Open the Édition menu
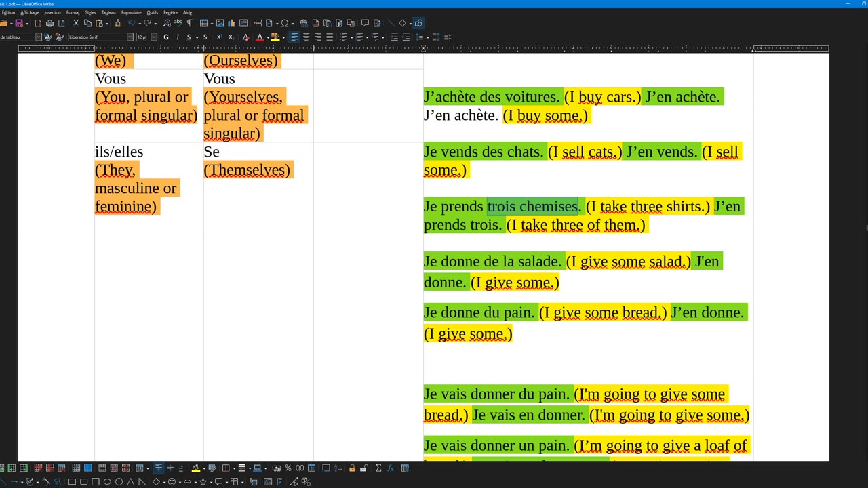868x488 pixels. [x=8, y=12]
